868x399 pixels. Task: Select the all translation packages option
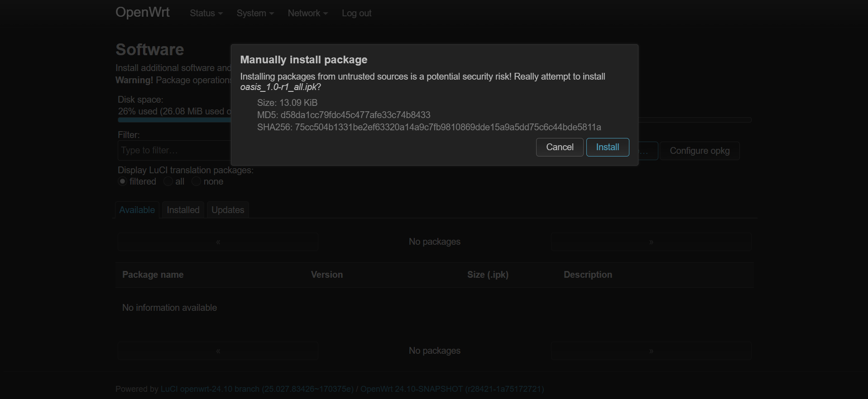[x=168, y=181]
